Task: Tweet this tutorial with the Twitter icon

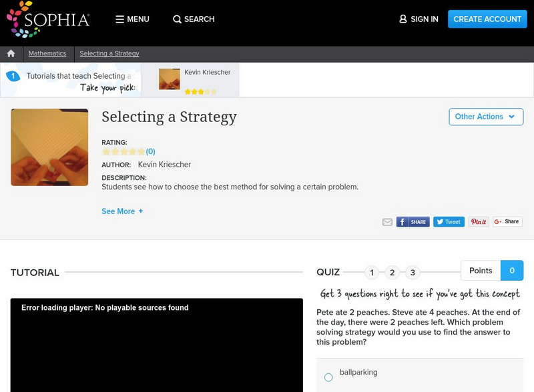Action: coord(448,221)
